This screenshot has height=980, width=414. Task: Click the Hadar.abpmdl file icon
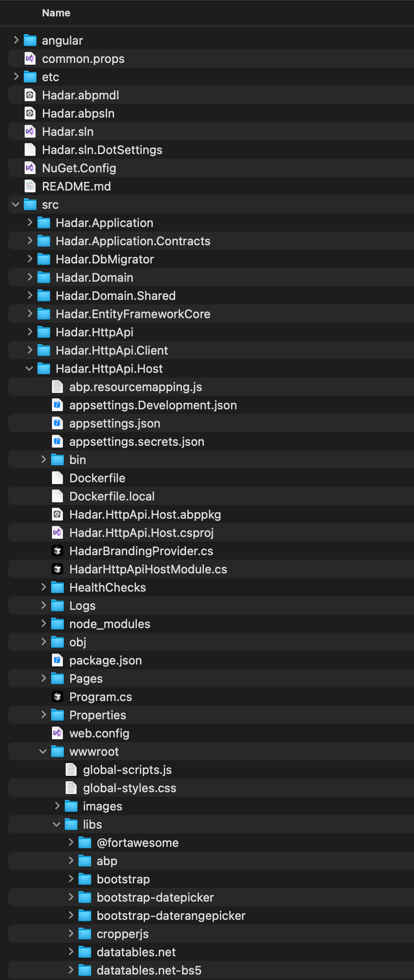[x=30, y=95]
